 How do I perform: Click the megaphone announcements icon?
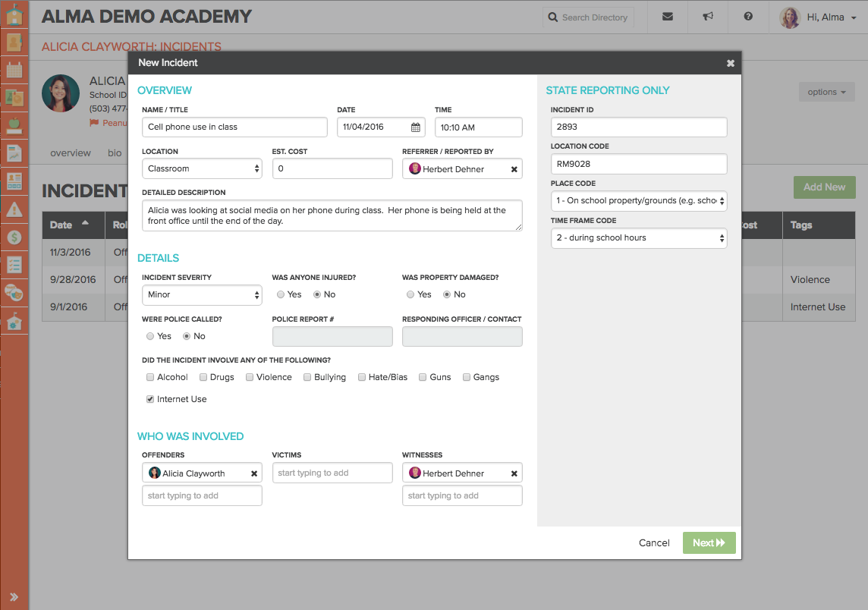click(708, 17)
